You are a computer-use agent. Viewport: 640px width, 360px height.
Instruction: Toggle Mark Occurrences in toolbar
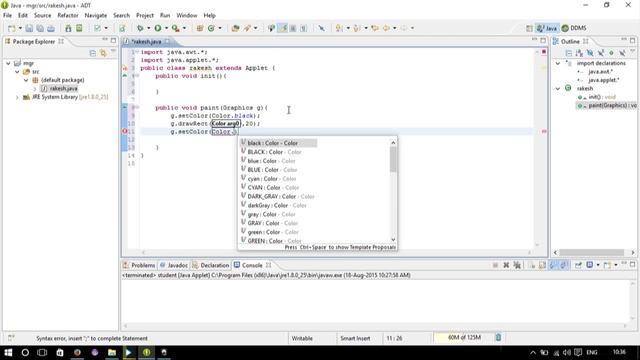click(283, 28)
